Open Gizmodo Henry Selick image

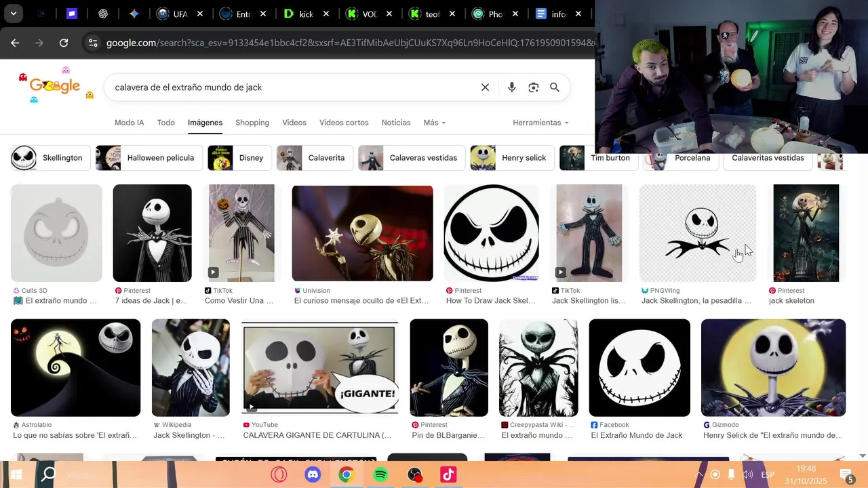[773, 368]
